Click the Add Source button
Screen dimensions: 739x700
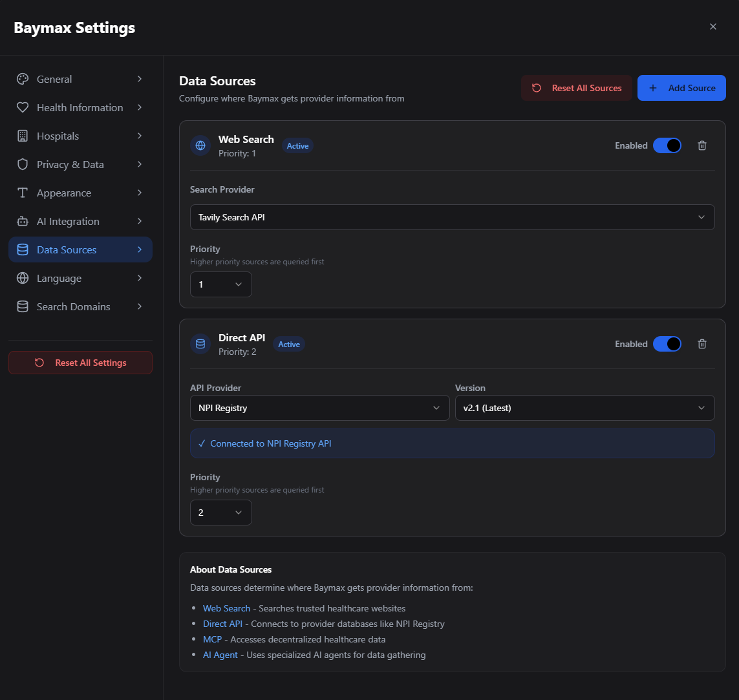(x=681, y=88)
